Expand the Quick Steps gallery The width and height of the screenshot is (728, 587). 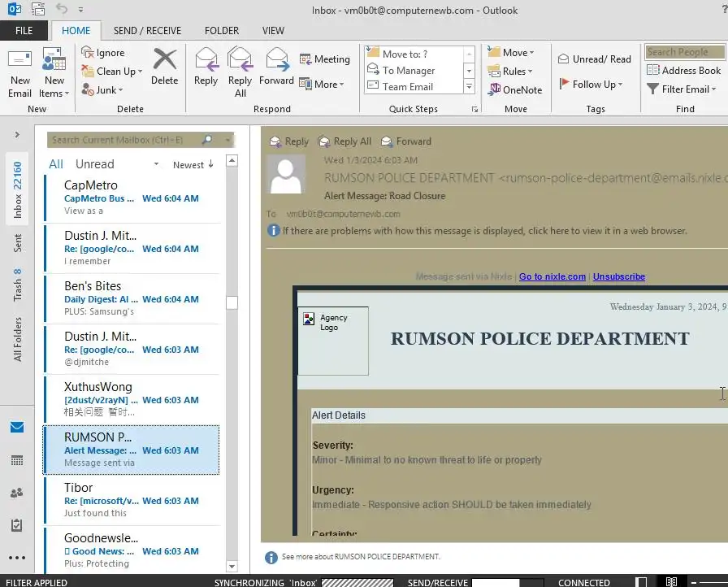click(469, 86)
